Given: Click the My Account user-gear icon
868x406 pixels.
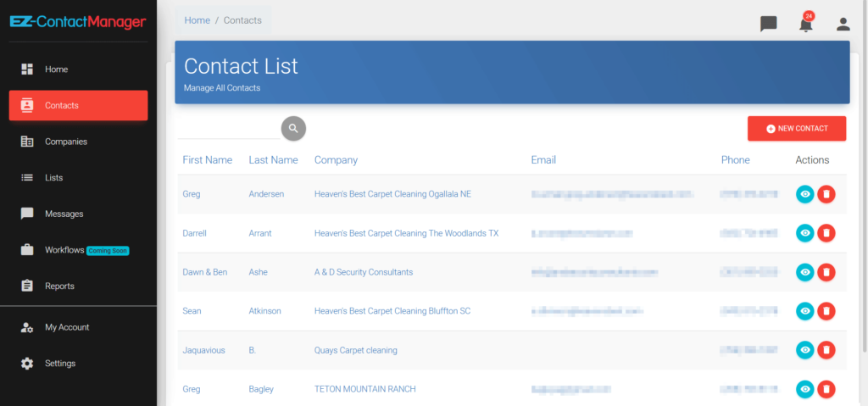Looking at the screenshot, I should coord(27,327).
